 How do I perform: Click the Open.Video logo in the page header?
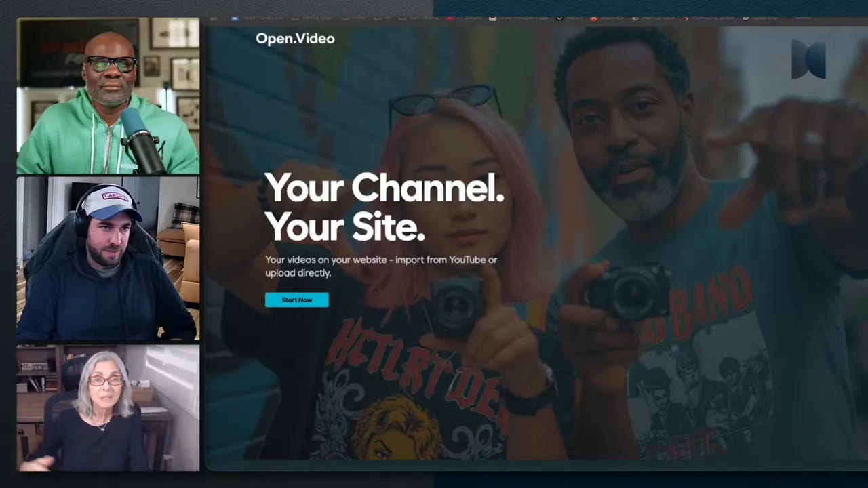point(294,39)
